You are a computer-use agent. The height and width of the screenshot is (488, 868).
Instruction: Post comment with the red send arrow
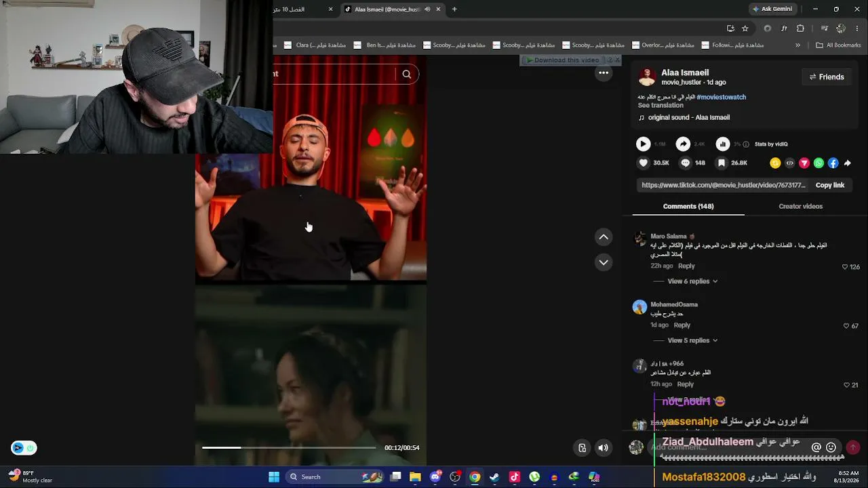click(x=853, y=447)
